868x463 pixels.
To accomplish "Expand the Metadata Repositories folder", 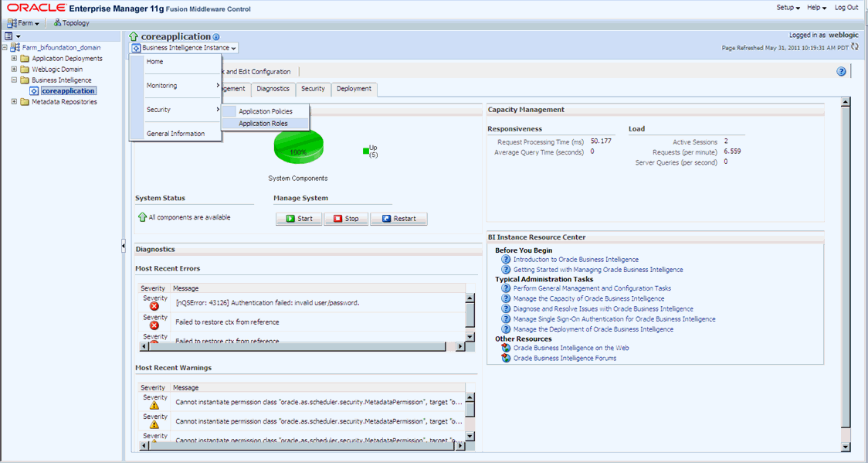I will pyautogui.click(x=15, y=102).
